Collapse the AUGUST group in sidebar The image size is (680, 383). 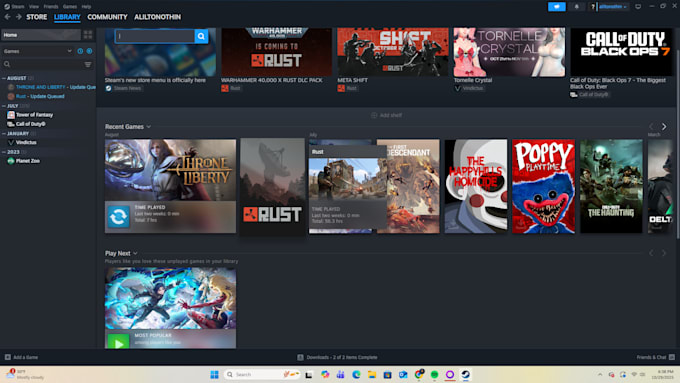[x=4, y=78]
